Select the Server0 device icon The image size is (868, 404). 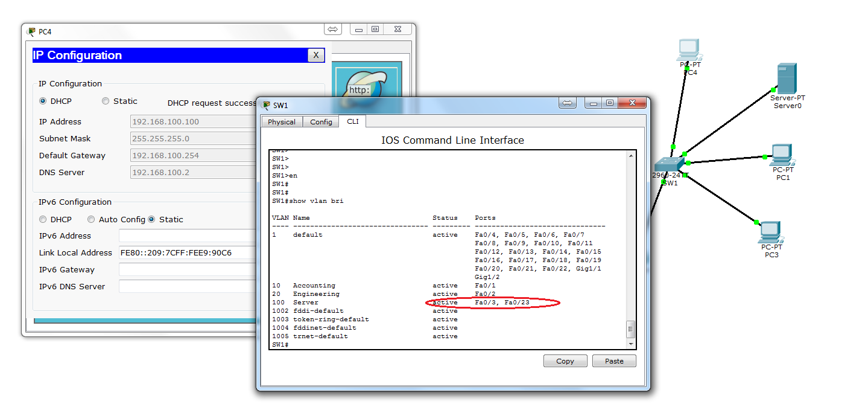787,78
